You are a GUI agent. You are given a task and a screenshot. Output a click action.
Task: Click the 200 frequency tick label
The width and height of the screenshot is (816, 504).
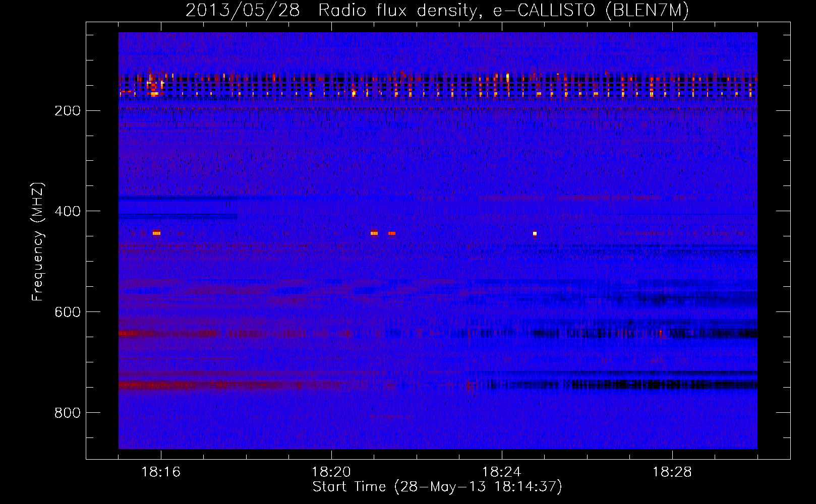(68, 111)
